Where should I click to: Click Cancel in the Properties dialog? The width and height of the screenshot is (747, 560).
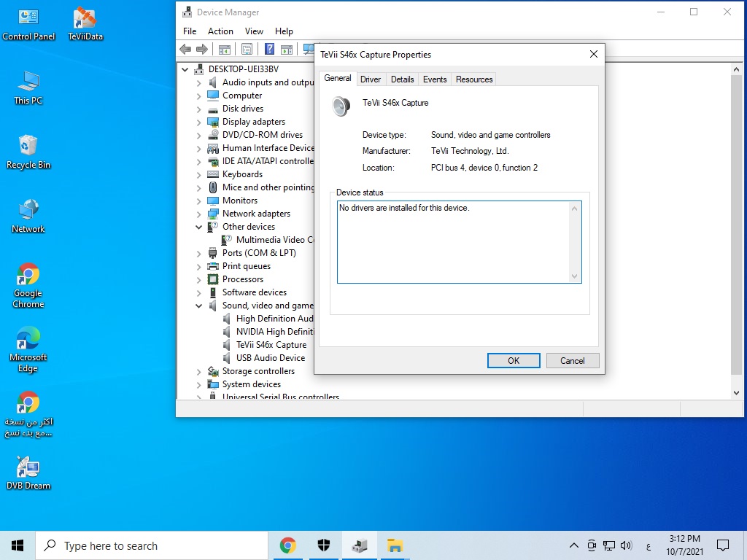coord(573,360)
